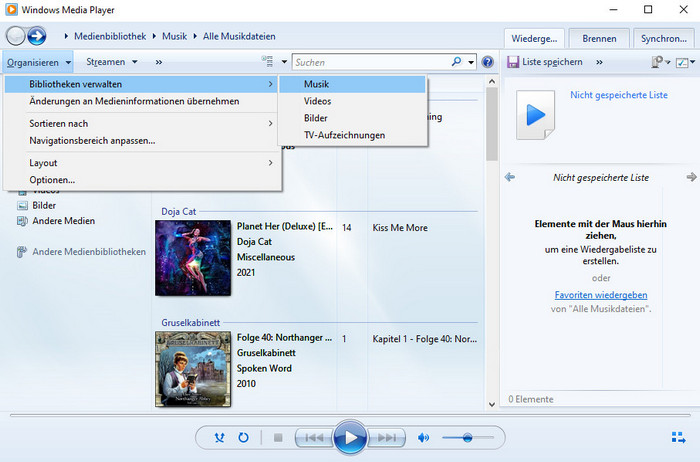The height and width of the screenshot is (462, 700).
Task: Expand the Musik breadcrumb arrow
Action: coord(154,36)
